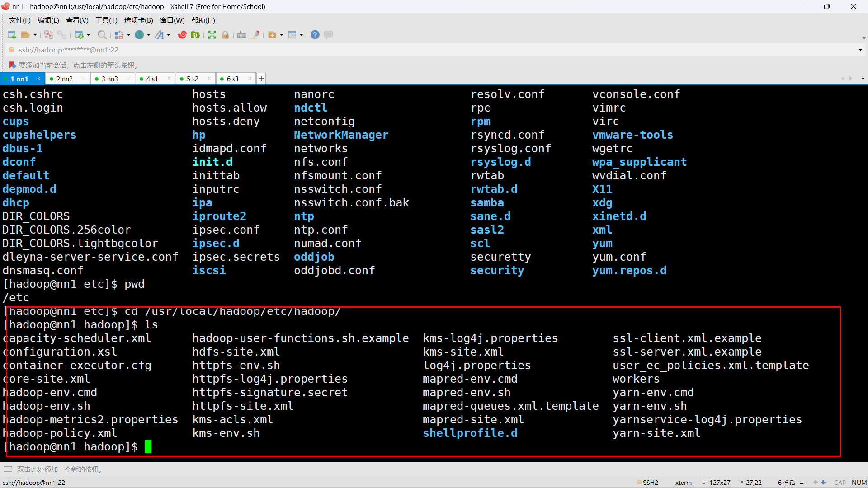Open the blue Help question icon
This screenshot has width=868, height=488.
coord(315,35)
